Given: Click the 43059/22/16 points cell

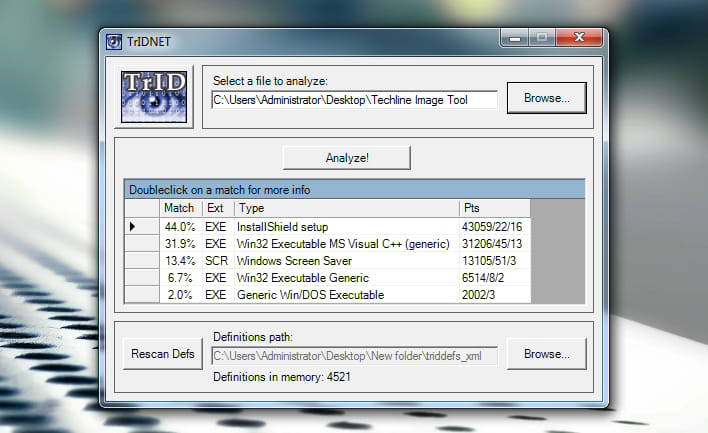Looking at the screenshot, I should point(495,226).
